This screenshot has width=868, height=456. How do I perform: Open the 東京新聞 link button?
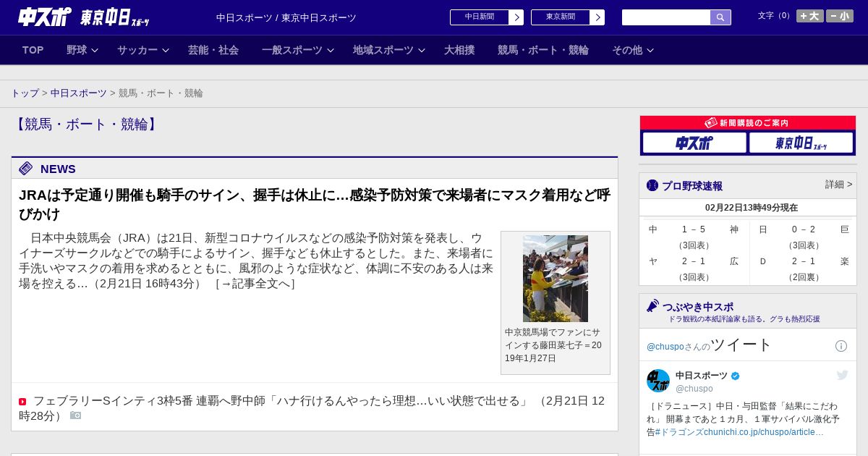pyautogui.click(x=561, y=17)
